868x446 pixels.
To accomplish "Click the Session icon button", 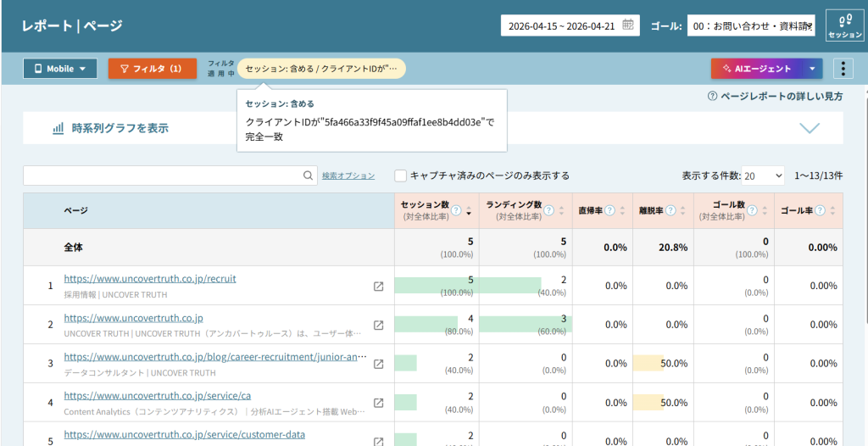I will (x=843, y=25).
